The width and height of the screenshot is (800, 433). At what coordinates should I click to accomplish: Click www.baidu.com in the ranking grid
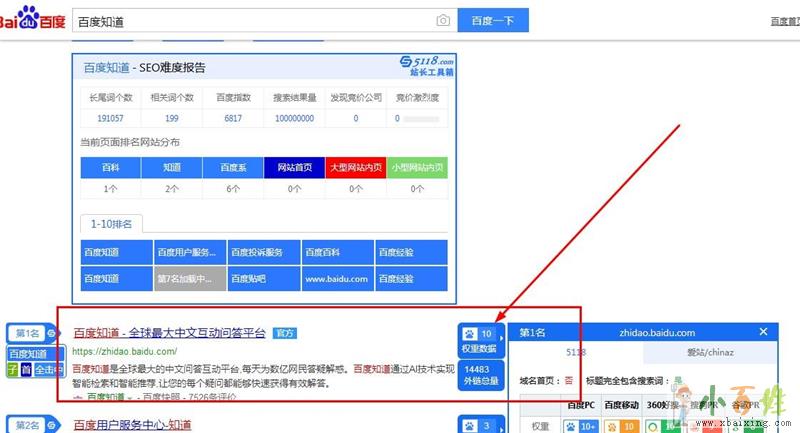pyautogui.click(x=337, y=279)
